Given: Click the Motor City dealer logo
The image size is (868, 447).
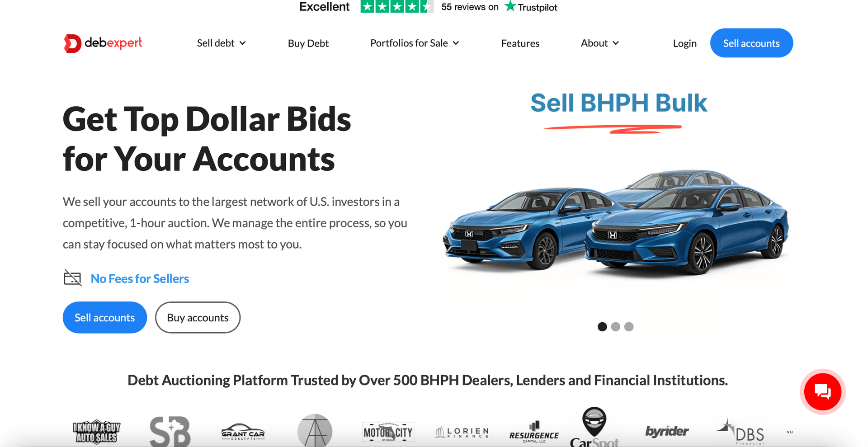Looking at the screenshot, I should click(x=388, y=433).
